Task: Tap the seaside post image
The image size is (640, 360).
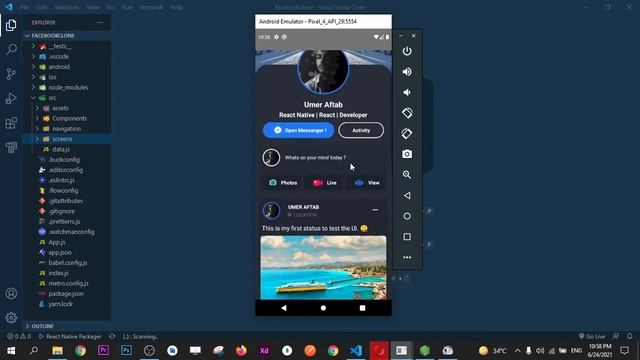Action: pyautogui.click(x=323, y=267)
